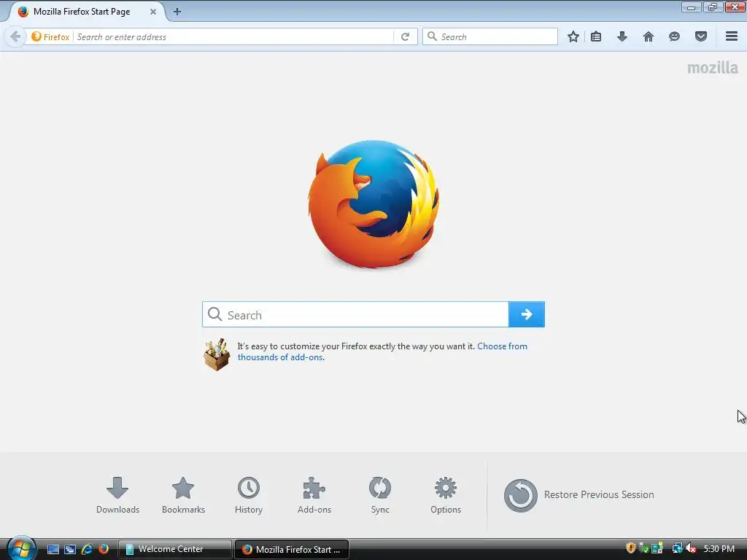Open the Pocket icon in toolbar

pyautogui.click(x=701, y=36)
